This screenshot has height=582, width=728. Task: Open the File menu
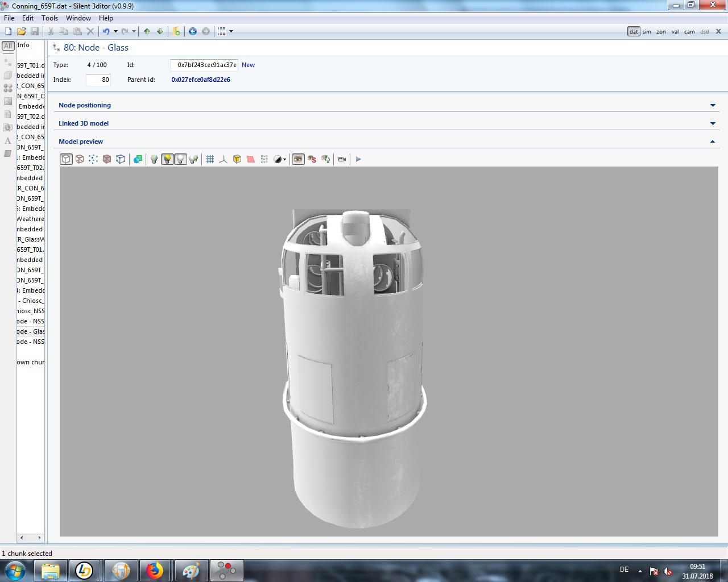point(9,18)
